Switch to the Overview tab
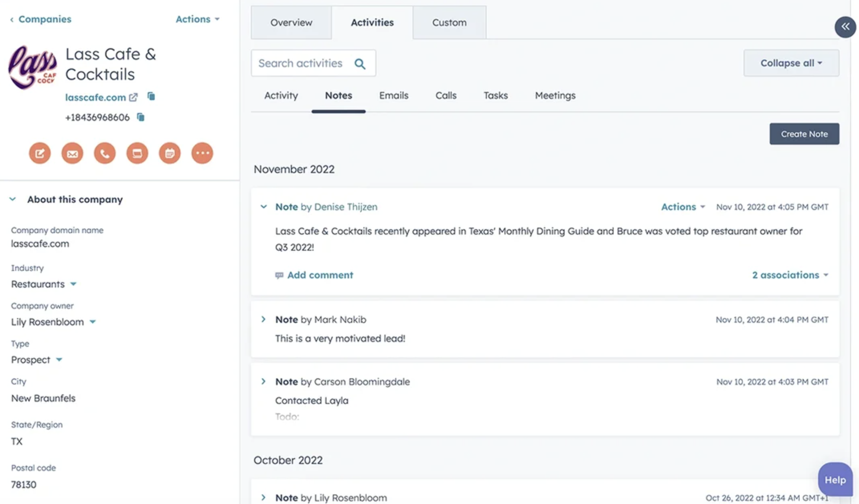 click(291, 22)
